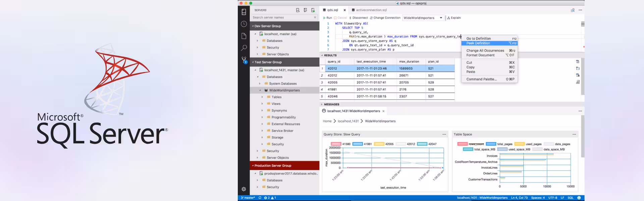
Task: Select Change All Occurrences in context menu
Action: coord(490,51)
